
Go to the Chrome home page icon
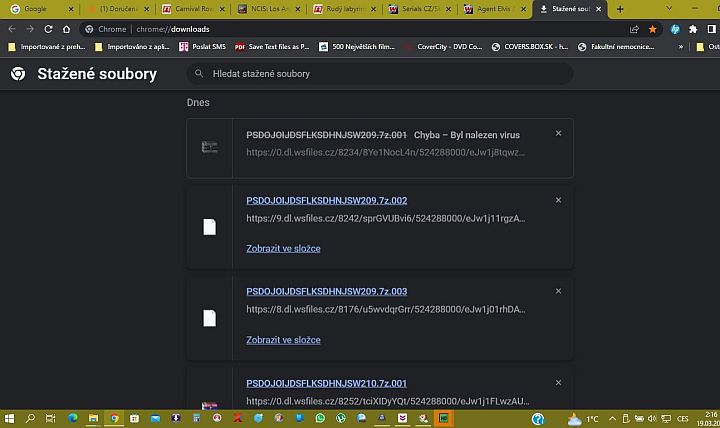click(67, 29)
